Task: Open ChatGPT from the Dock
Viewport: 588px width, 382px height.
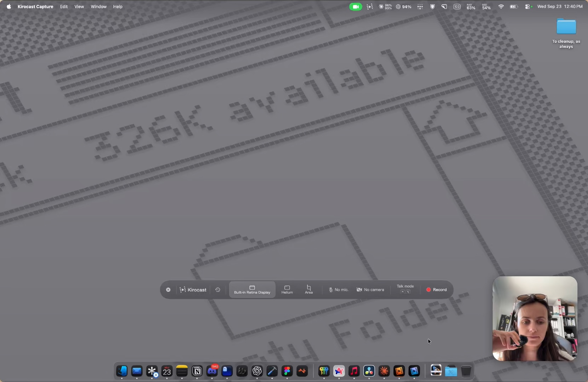Action: (x=257, y=371)
